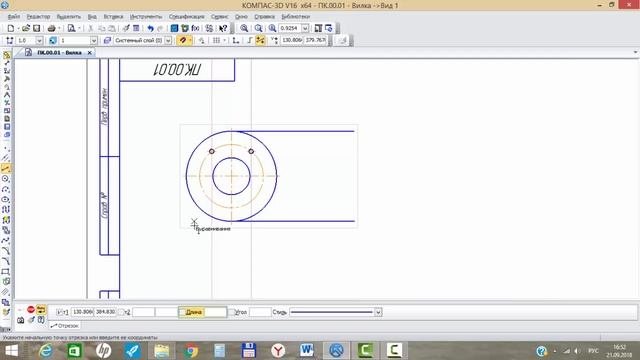
Task: Open the line style dropdown arrow
Action: click(x=378, y=312)
